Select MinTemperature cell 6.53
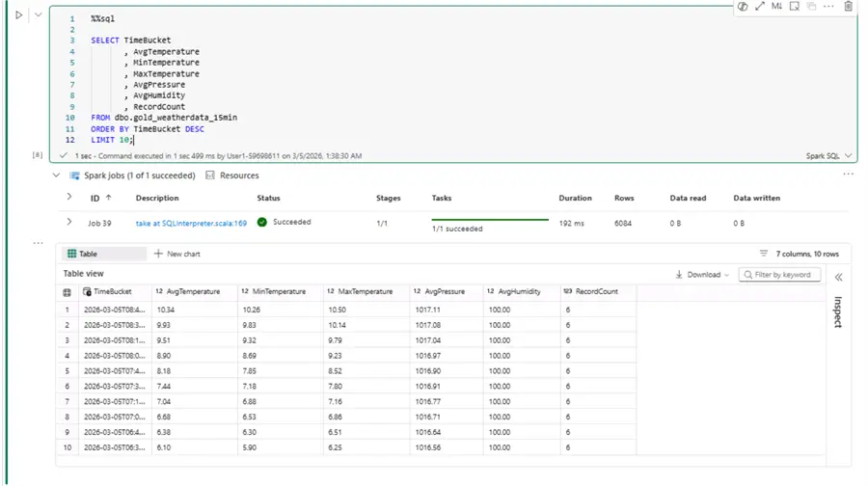 click(281, 417)
